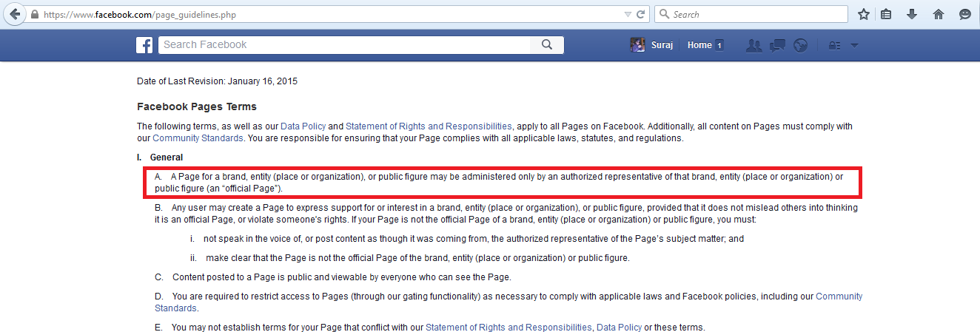Open Suraj's profile from the avatar
The height and width of the screenshot is (332, 980).
point(637,45)
